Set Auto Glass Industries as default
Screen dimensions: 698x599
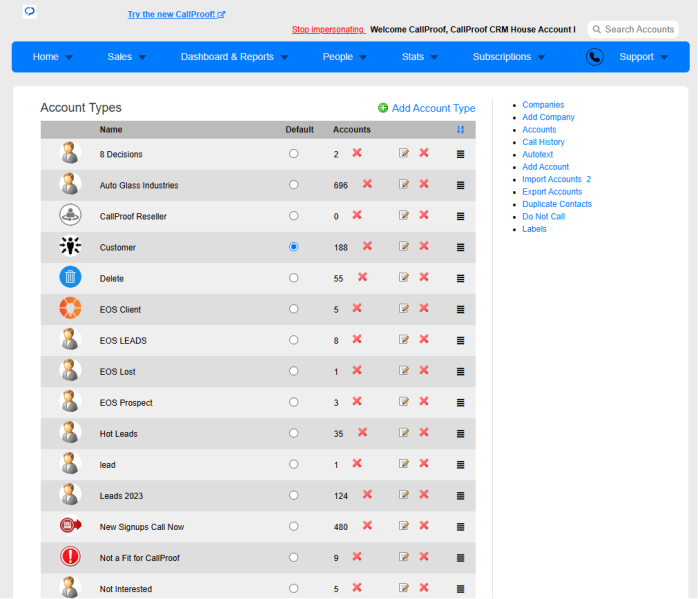click(x=293, y=185)
